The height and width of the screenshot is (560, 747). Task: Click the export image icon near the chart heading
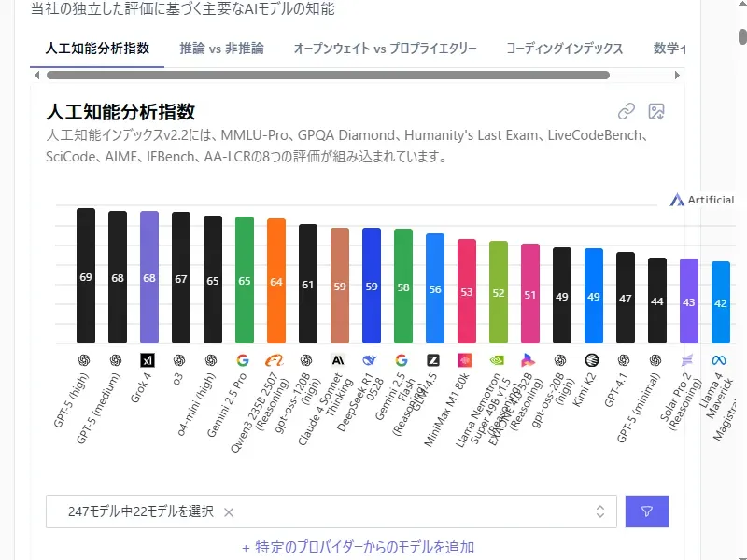656,110
